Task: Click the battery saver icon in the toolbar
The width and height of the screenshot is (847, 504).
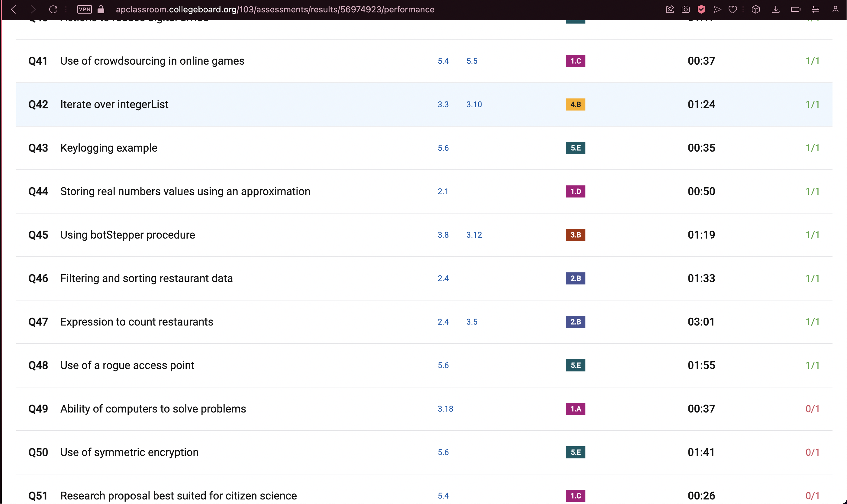Action: coord(795,9)
